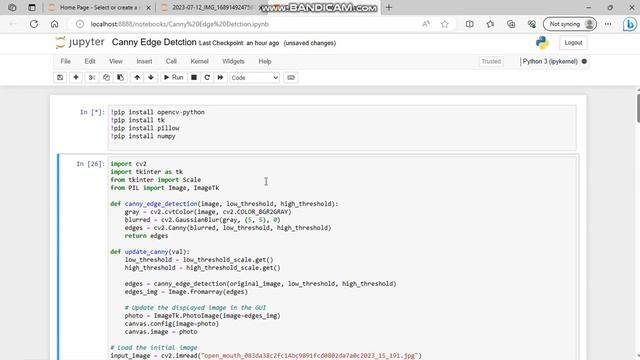Save notebook with the floppy disk icon
Viewport: 640px width, 360px height.
60,78
